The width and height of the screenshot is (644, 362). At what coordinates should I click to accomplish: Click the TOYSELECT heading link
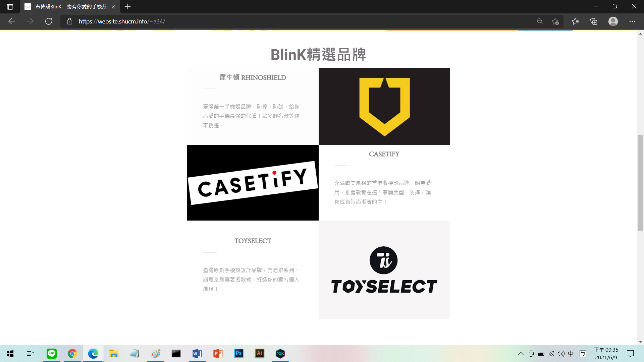253,241
